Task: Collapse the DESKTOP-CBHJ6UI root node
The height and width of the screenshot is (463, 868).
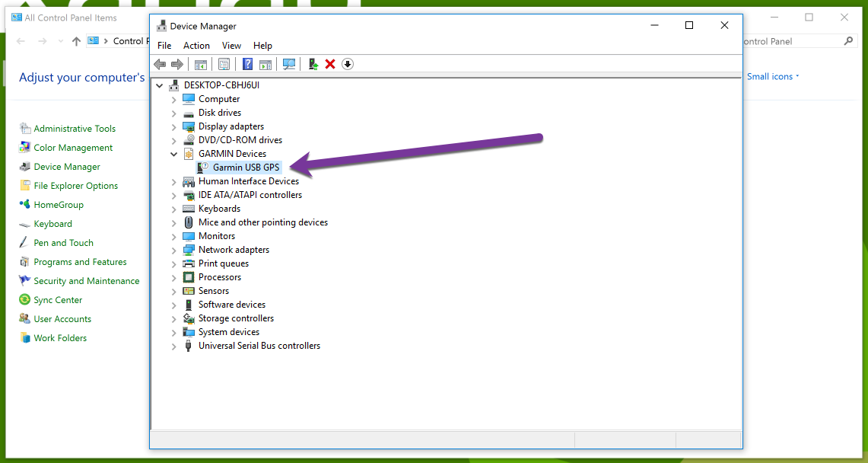Action: (x=160, y=86)
